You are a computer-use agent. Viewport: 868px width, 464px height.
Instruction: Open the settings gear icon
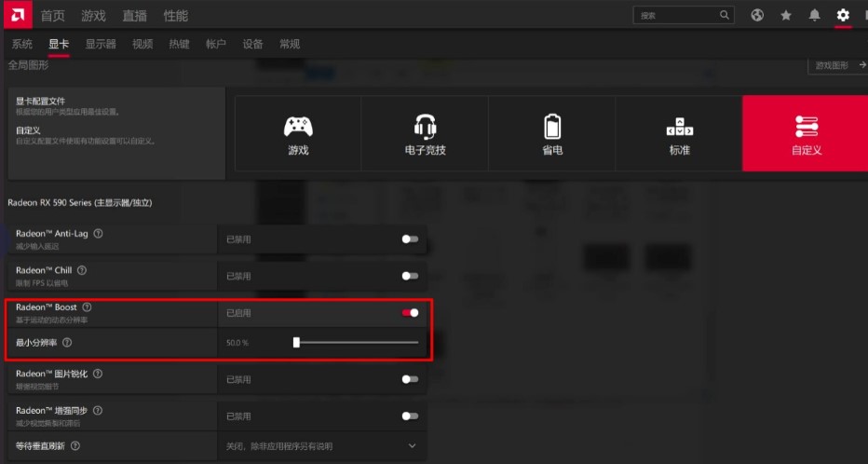tap(843, 16)
